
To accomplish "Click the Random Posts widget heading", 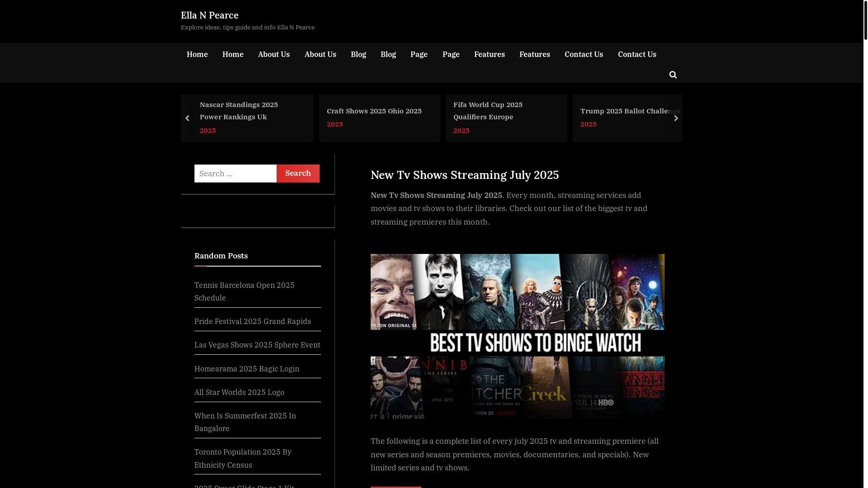I will pos(221,256).
